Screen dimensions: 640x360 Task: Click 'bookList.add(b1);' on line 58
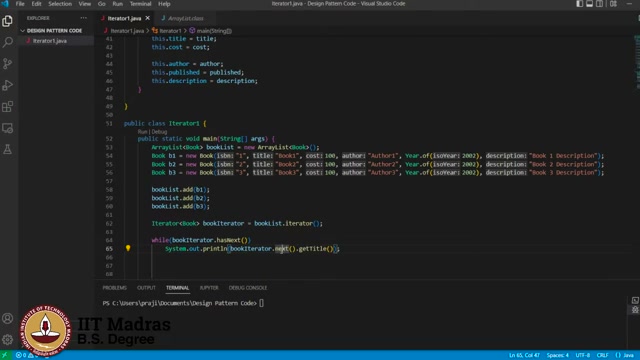(x=180, y=189)
